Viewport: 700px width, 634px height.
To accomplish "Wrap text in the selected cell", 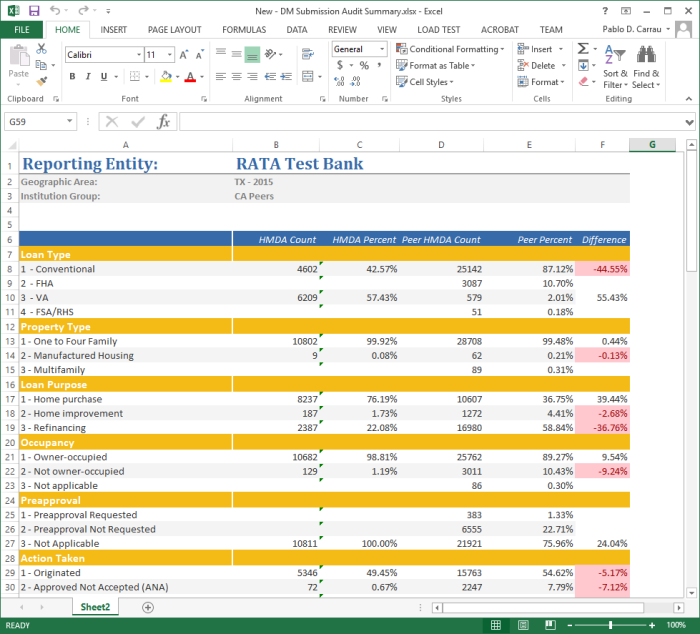I will 308,54.
